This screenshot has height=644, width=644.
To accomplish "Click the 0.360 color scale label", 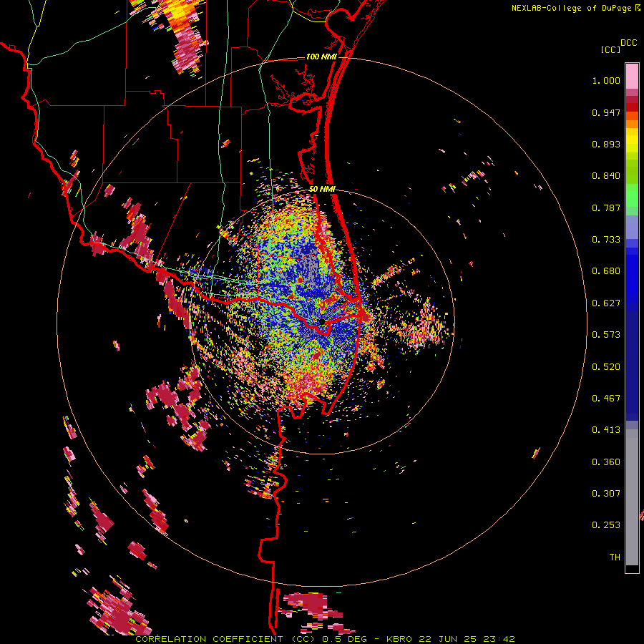I will 606,462.
